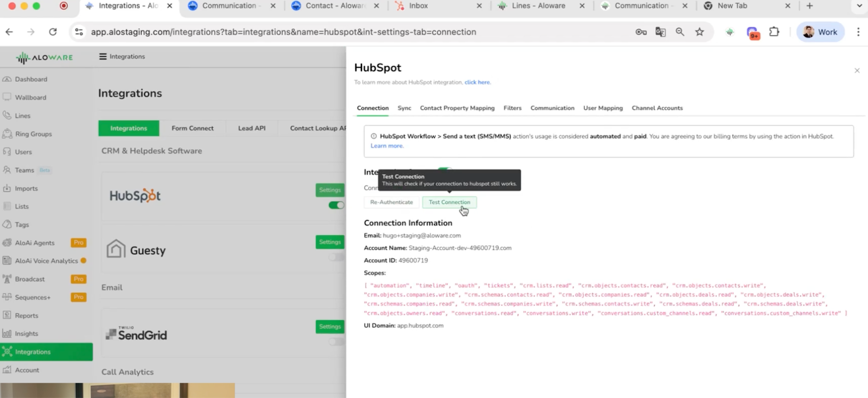Image resolution: width=868 pixels, height=398 pixels.
Task: Click the Aloware logo
Action: pyautogui.click(x=44, y=57)
